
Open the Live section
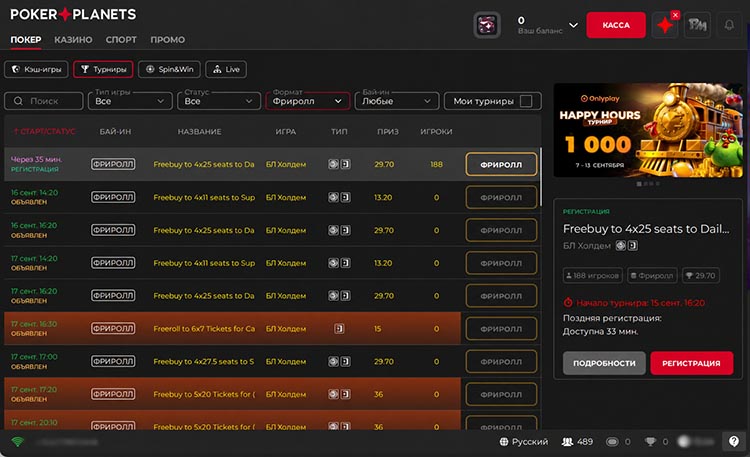click(x=226, y=69)
